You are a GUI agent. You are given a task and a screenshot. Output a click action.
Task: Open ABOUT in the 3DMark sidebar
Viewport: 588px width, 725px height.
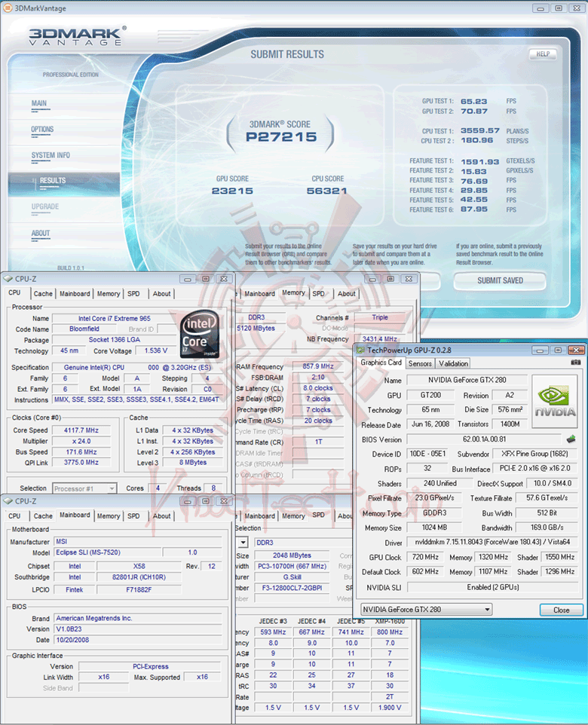pos(40,233)
